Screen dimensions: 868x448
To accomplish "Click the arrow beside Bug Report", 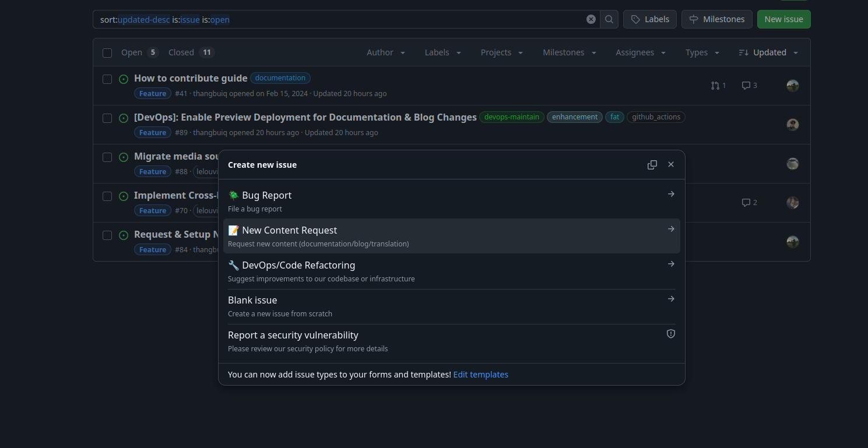I will tap(670, 193).
